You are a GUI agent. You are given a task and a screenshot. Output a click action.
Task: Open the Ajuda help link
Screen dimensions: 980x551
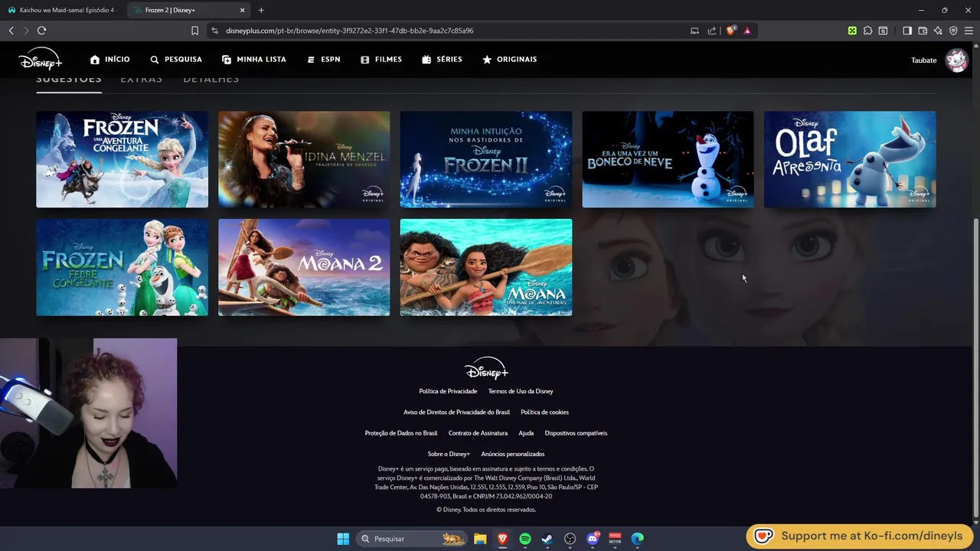(x=526, y=433)
